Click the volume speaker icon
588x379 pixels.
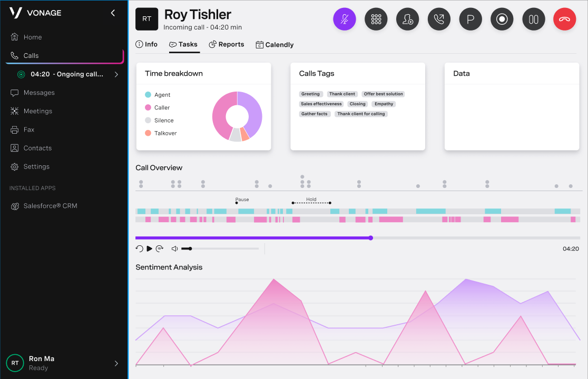pyautogui.click(x=174, y=248)
